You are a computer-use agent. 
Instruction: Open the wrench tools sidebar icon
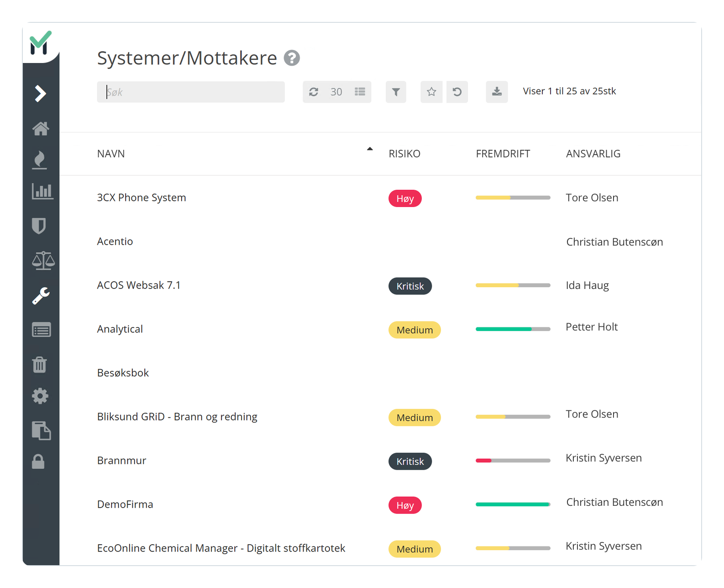[41, 296]
